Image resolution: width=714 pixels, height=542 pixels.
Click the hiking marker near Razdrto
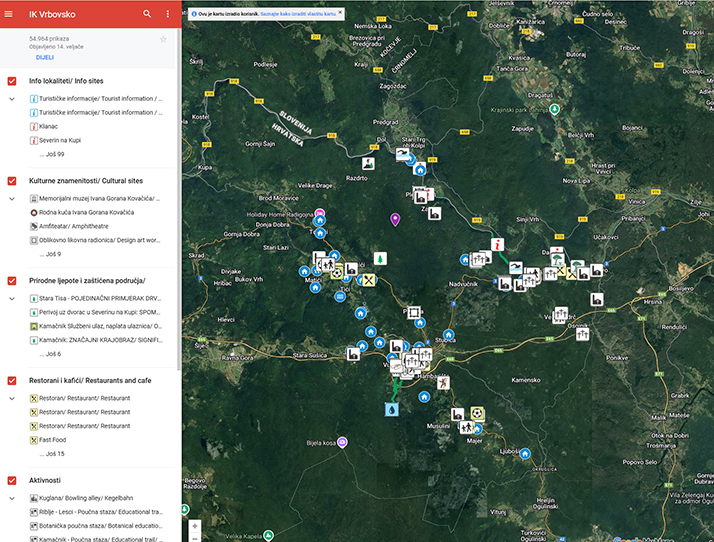368,164
